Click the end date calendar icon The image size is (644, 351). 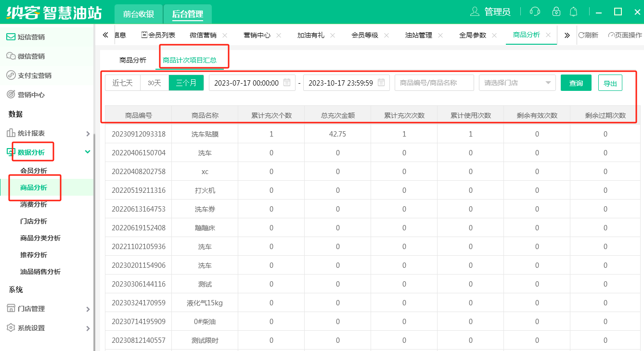pos(381,83)
